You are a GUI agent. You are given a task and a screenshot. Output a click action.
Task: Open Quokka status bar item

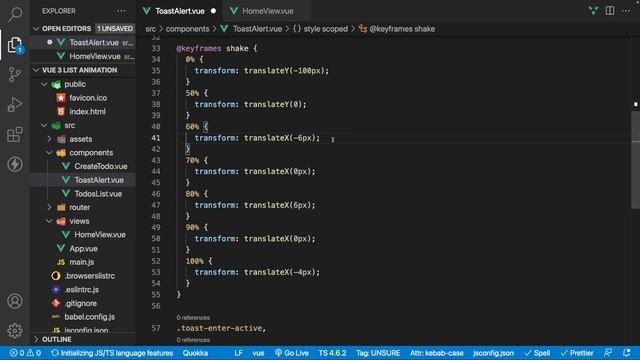click(x=195, y=353)
